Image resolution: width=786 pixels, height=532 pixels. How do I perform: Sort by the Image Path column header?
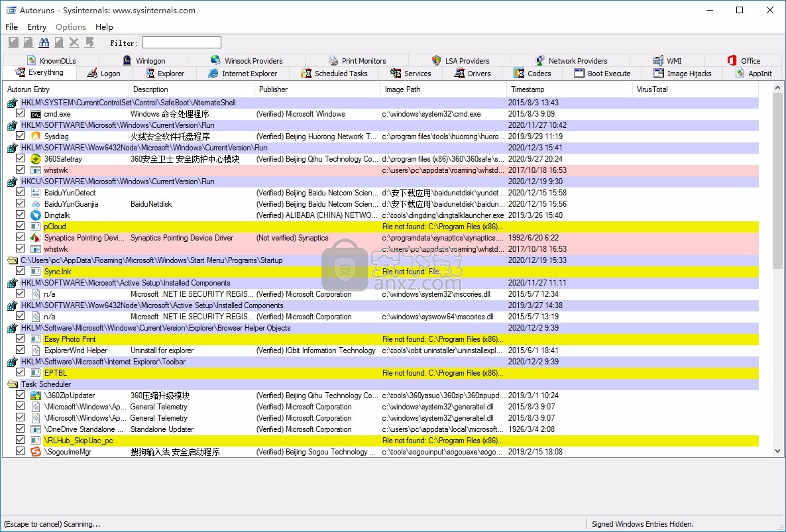pos(443,89)
